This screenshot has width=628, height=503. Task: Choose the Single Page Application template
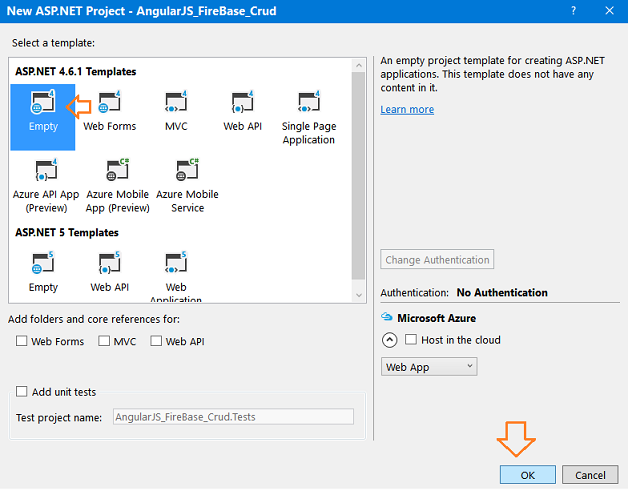point(309,118)
